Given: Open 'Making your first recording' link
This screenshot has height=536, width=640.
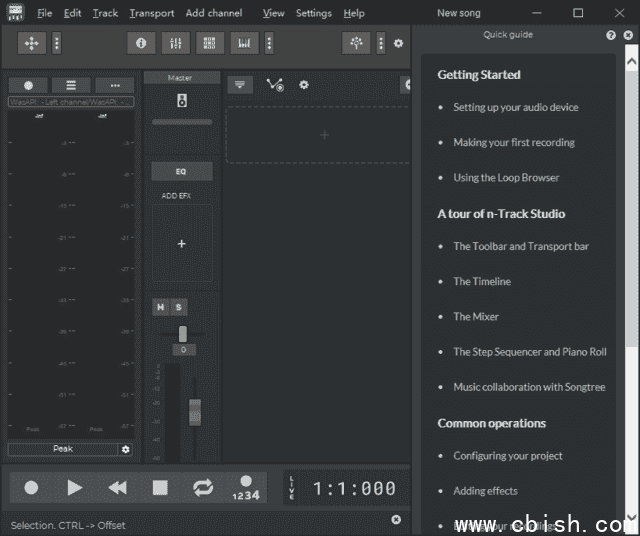Looking at the screenshot, I should pos(514,142).
